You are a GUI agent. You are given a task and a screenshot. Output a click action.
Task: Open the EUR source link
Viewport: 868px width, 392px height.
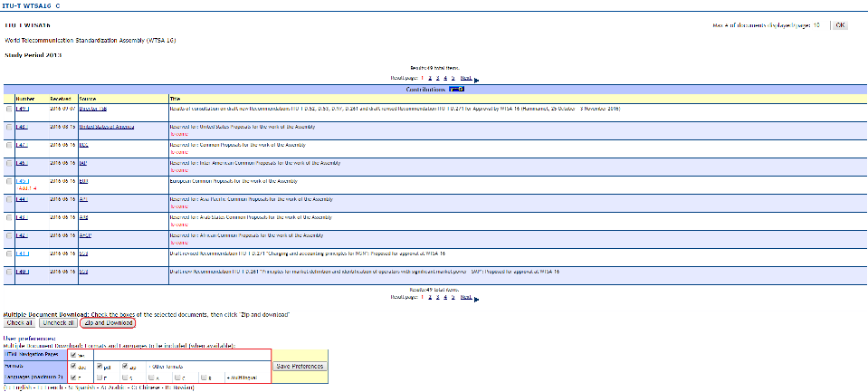[x=83, y=180]
